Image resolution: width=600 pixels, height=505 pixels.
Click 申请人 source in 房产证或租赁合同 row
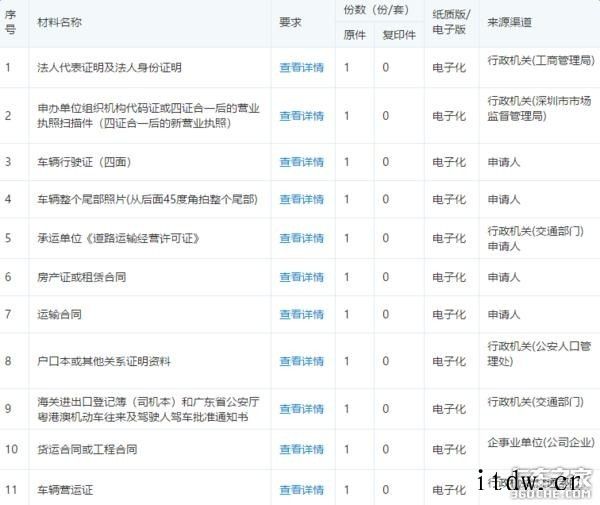click(504, 277)
